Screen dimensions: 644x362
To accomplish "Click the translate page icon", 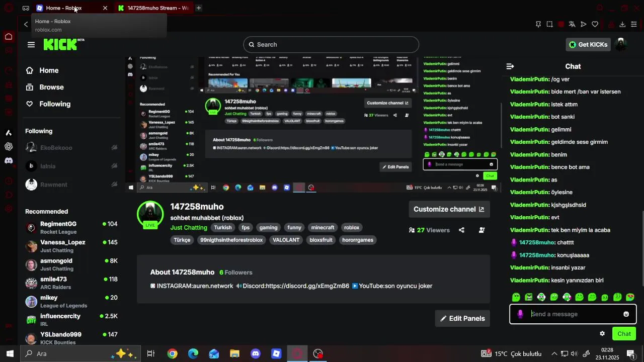I will (572, 24).
